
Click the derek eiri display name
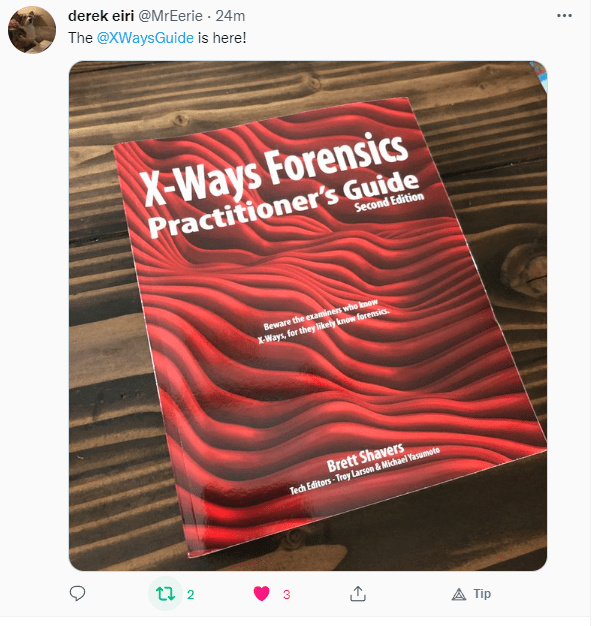click(x=101, y=16)
